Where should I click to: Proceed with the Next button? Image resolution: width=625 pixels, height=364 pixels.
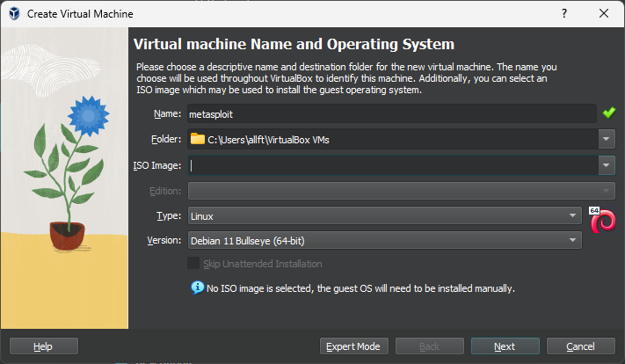[505, 346]
